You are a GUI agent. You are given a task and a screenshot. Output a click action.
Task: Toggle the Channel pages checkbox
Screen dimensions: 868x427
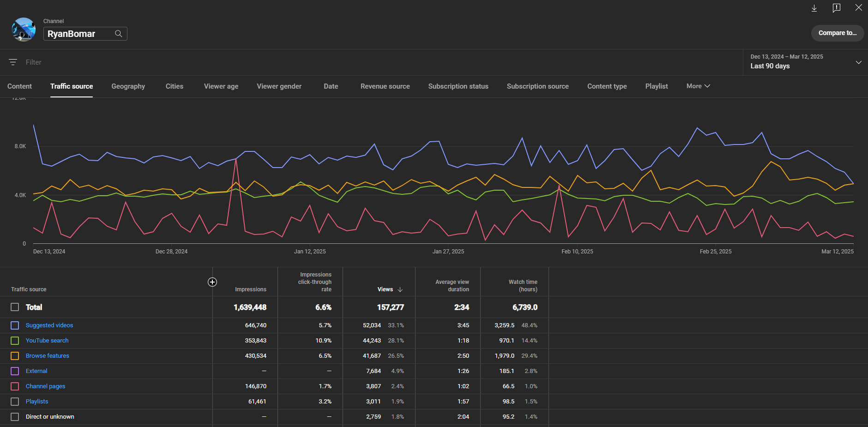[15, 386]
